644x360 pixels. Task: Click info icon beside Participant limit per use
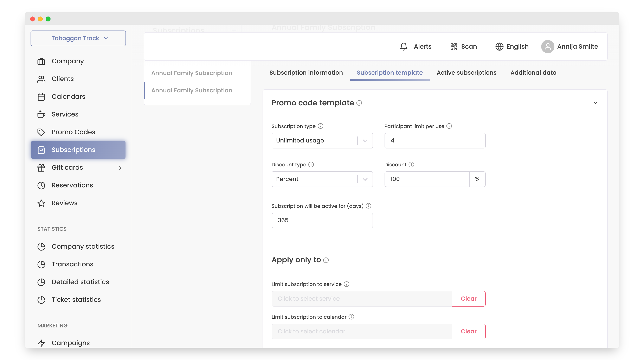point(449,126)
